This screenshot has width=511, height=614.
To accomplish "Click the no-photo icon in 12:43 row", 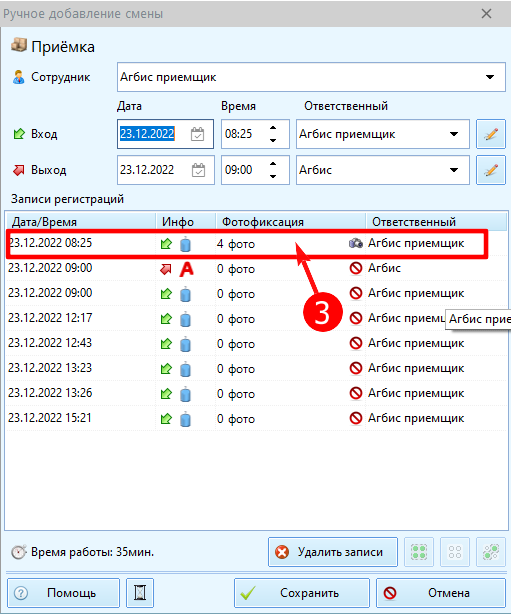I will (356, 343).
